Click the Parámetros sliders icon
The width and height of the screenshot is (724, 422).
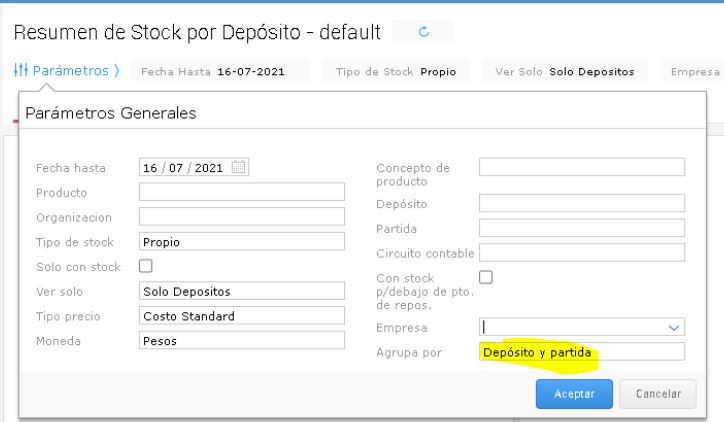22,71
